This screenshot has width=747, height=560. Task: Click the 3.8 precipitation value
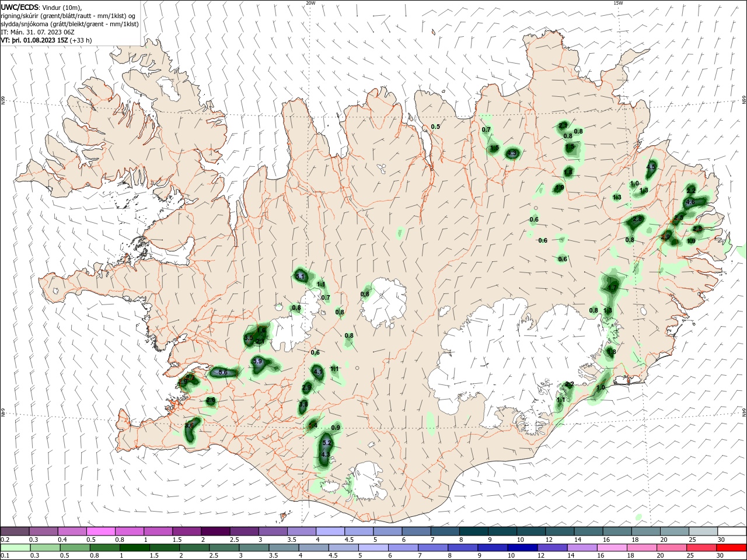pyautogui.click(x=303, y=404)
